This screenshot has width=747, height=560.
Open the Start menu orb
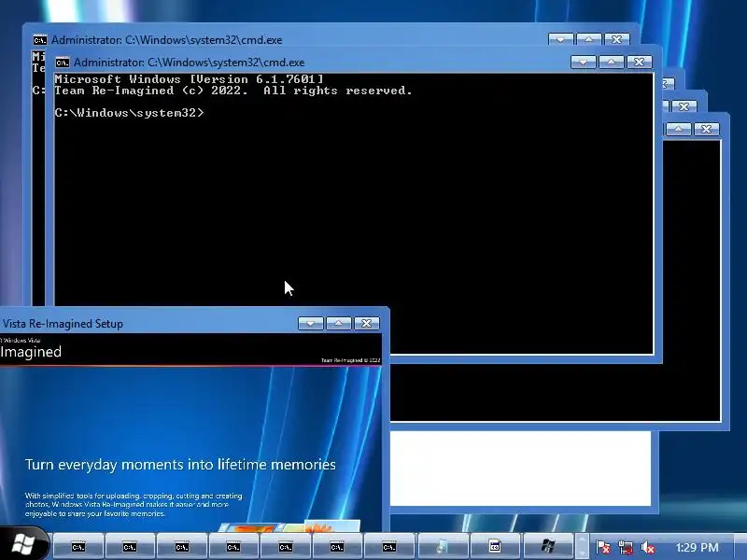tap(22, 545)
